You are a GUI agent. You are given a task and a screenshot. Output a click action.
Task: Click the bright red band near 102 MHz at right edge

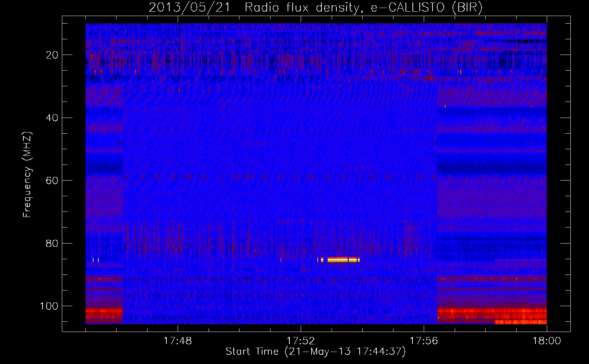click(492, 312)
